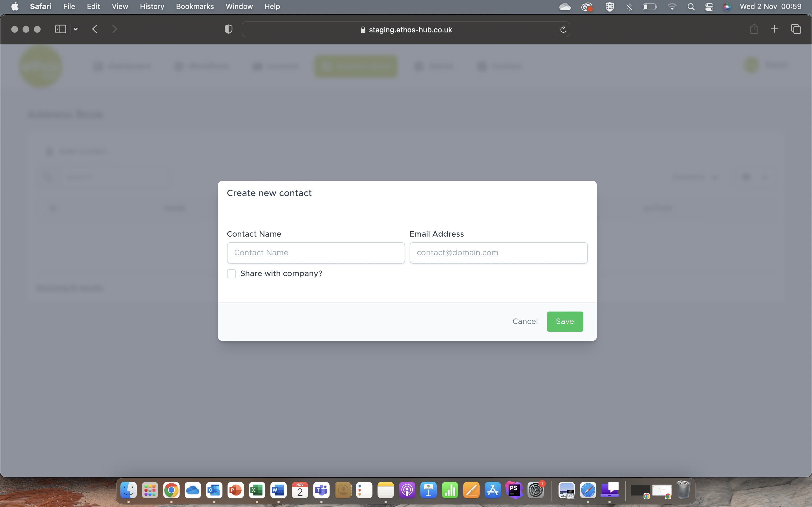Launch Microsoft Excel from the Dock
This screenshot has height=507, width=812.
257,490
